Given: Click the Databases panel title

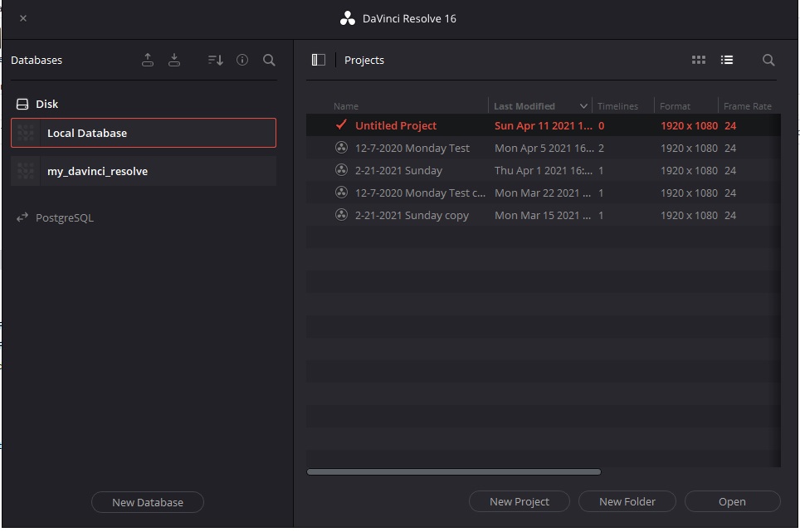Looking at the screenshot, I should pos(37,61).
